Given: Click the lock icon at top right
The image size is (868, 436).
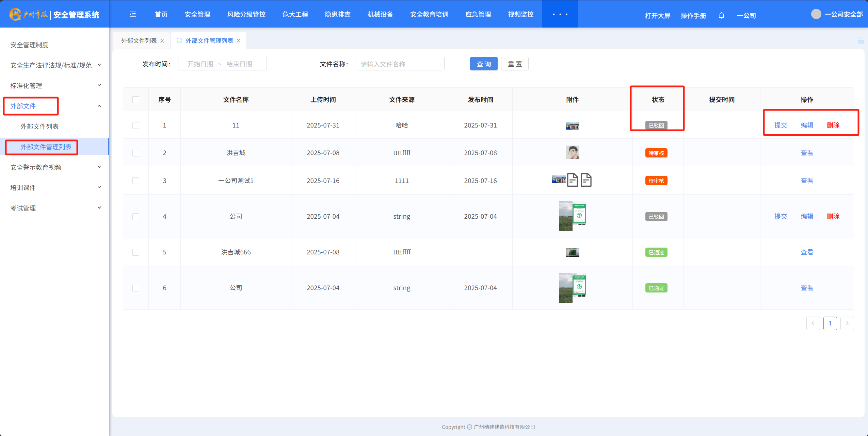Looking at the screenshot, I should point(861,40).
